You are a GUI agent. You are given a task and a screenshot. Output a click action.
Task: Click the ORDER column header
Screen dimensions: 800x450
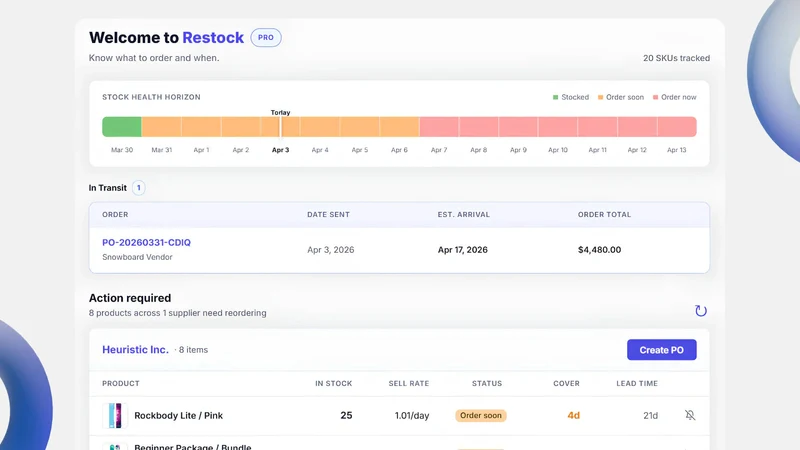(115, 215)
